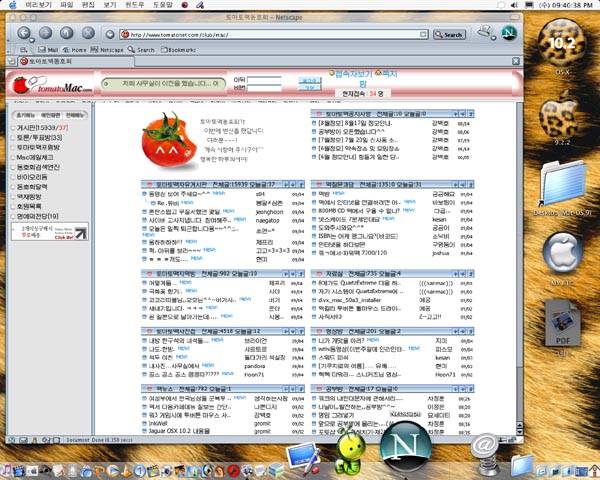
Task: Open the Bookmarks item in personal toolbar
Action: pos(184,48)
